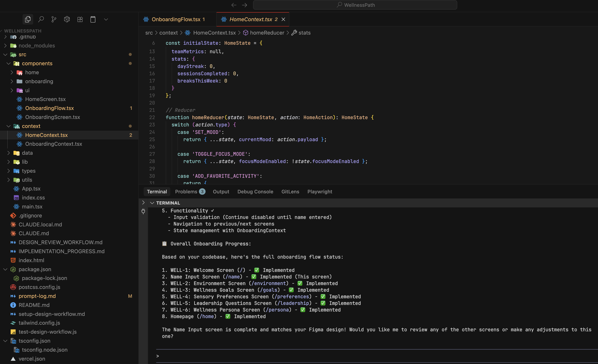Go back with the left arrow
The height and width of the screenshot is (364, 598).
point(234,5)
